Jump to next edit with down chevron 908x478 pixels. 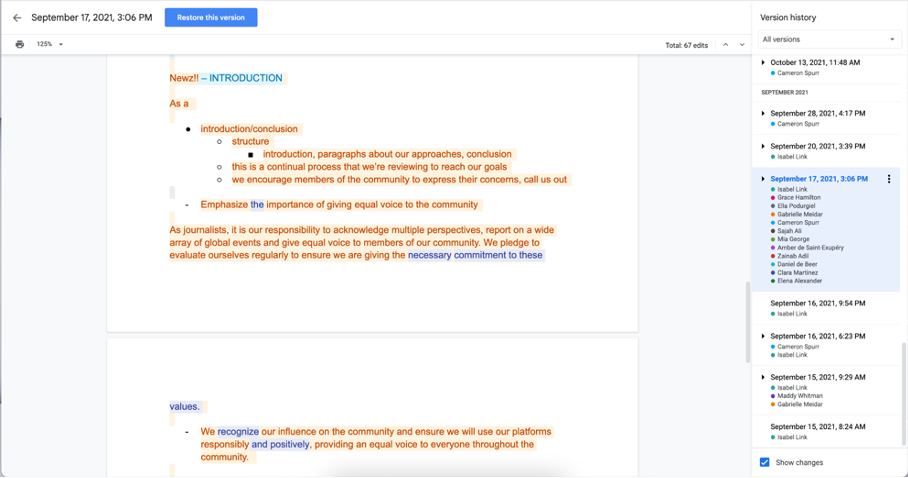click(x=742, y=45)
